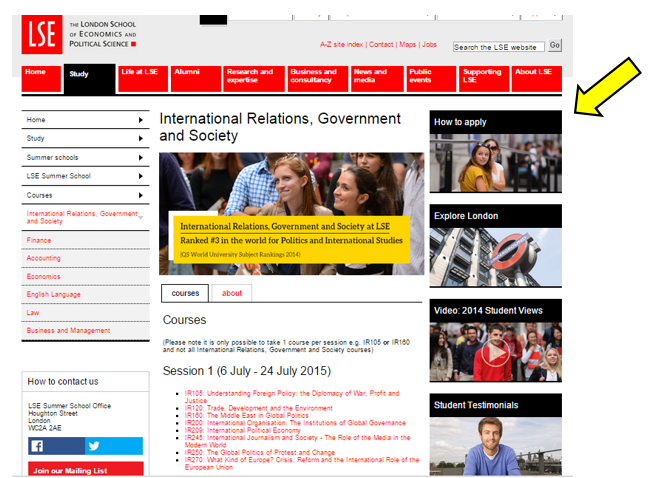The image size is (650, 478).
Task: Open IR200 International Organisation course link
Action: 295,423
